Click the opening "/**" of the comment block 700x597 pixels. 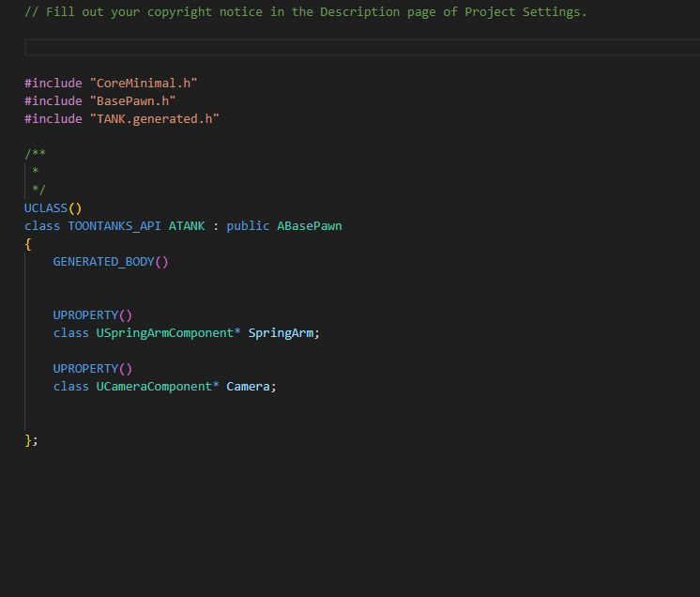coord(36,154)
